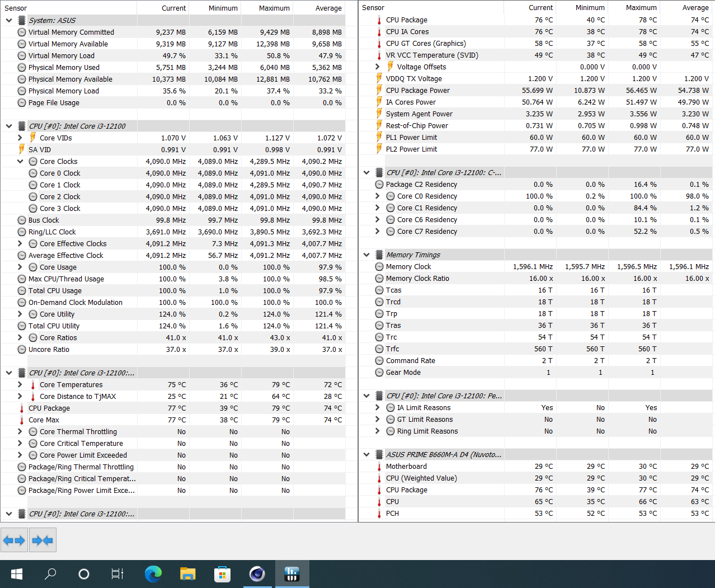Select the Total CPU Usage row

pyautogui.click(x=173, y=290)
